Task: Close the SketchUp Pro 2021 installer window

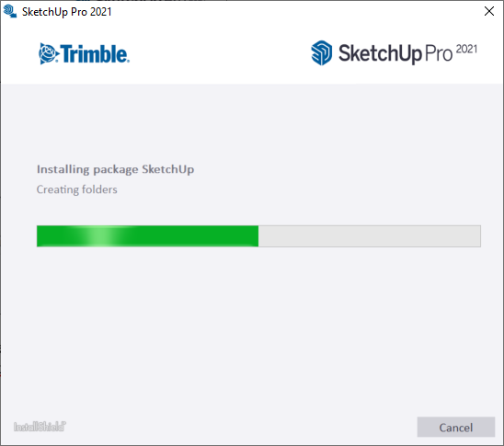Action: pos(489,11)
